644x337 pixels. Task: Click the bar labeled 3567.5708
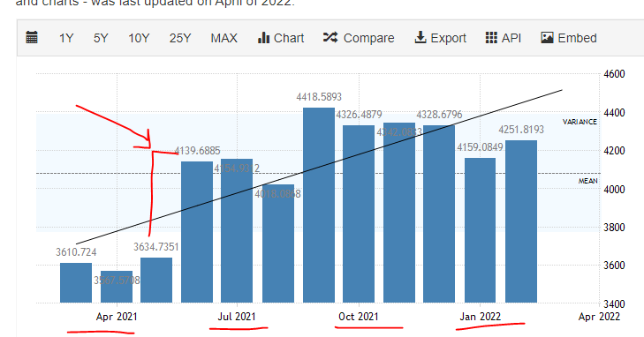point(117,287)
